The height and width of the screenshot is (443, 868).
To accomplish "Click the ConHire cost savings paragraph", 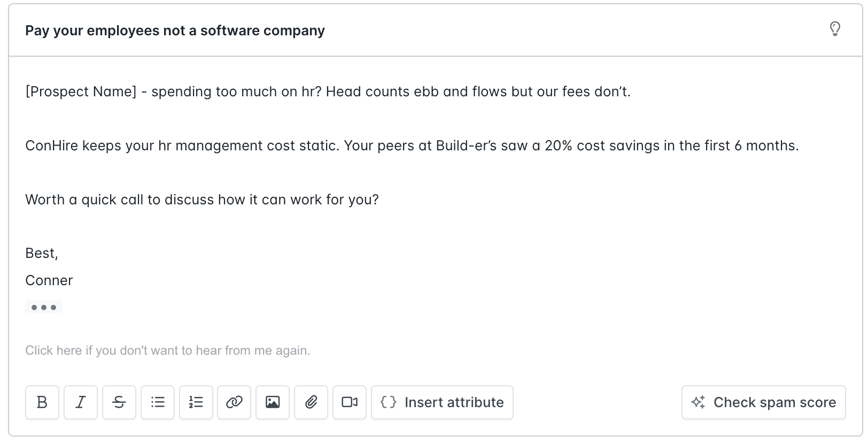I will click(412, 146).
